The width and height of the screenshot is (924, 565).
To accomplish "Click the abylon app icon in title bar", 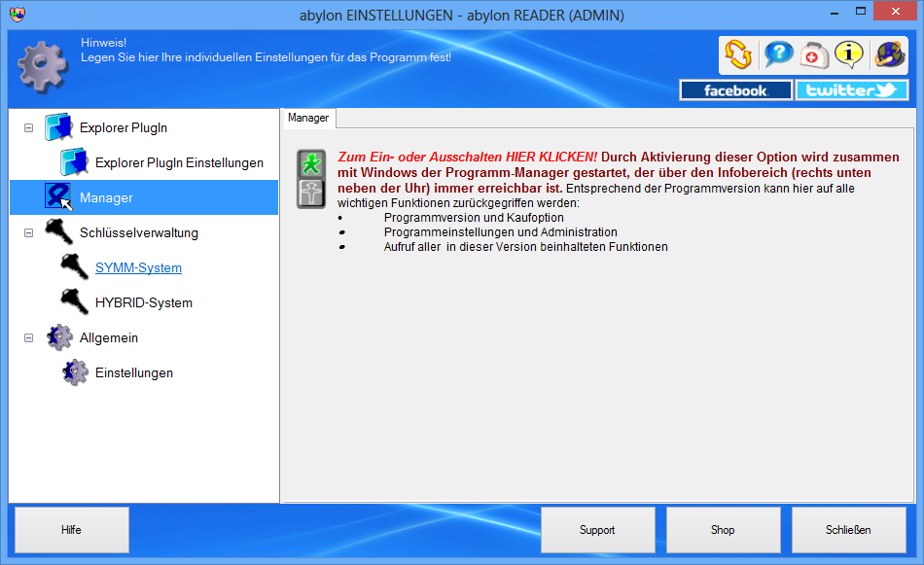I will click(x=18, y=15).
